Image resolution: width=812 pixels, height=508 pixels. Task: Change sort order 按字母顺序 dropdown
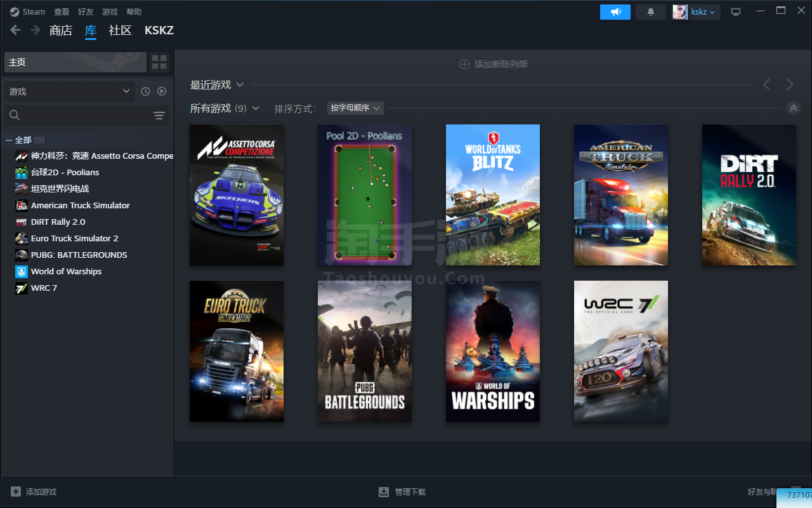[355, 109]
